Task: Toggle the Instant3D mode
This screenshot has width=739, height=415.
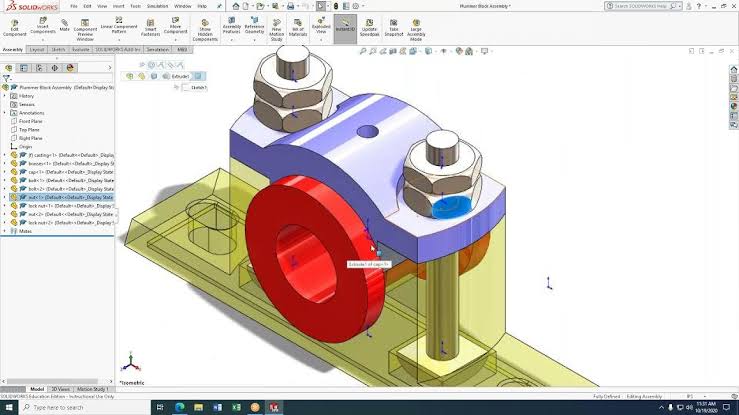Action: click(345, 25)
